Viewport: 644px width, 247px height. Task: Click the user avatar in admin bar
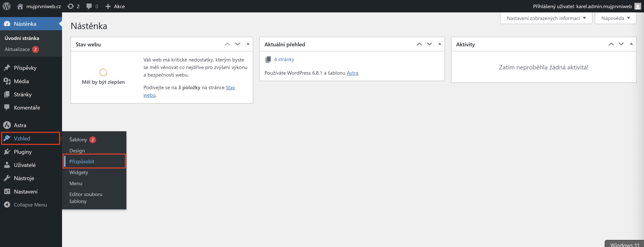(638, 6)
